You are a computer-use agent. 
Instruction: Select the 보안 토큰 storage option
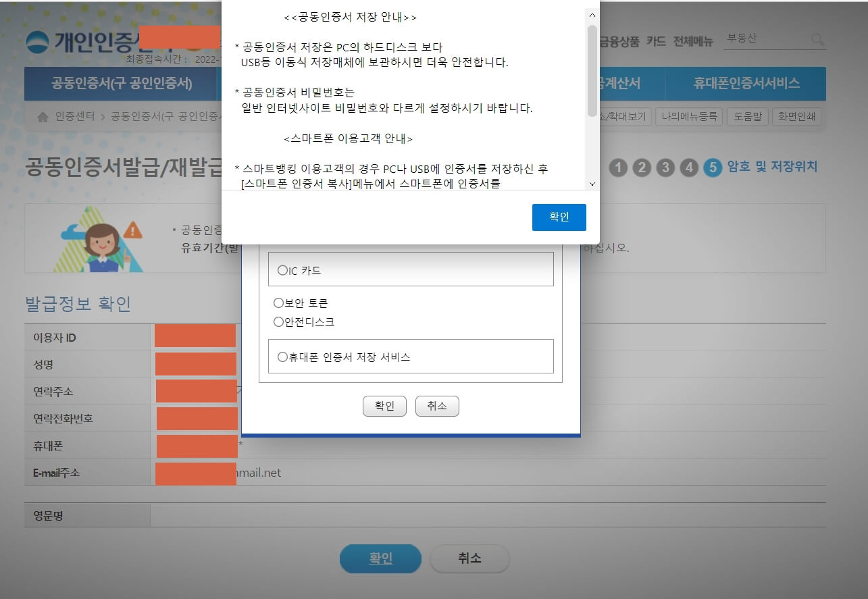pyautogui.click(x=278, y=303)
